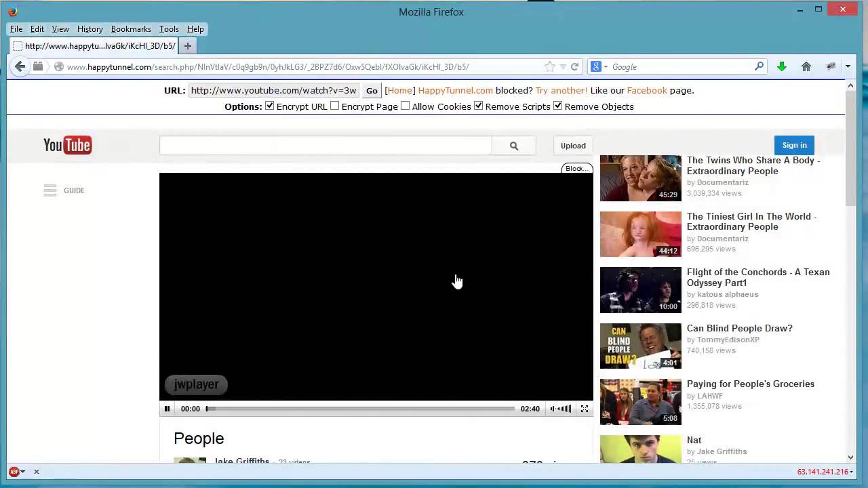
Task: Click the HappyTunnel.com link text
Action: (x=455, y=90)
